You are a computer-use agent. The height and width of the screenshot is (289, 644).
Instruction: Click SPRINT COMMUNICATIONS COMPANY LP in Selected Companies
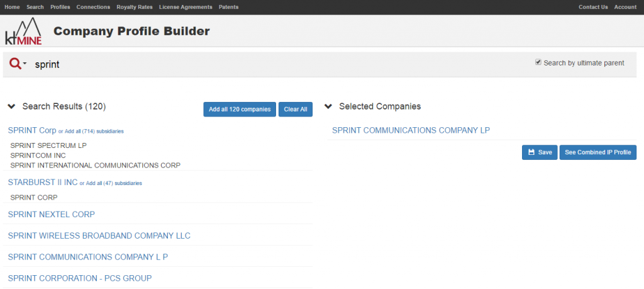coord(411,130)
